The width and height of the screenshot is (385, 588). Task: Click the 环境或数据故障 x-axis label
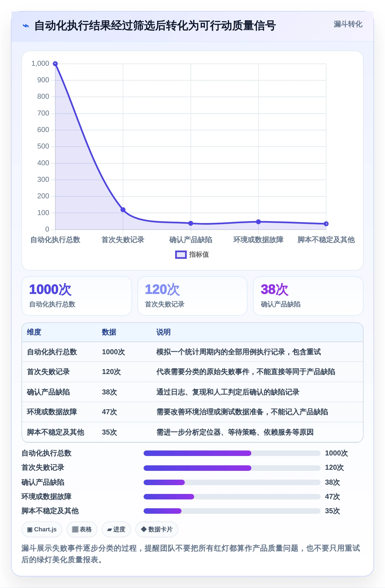click(x=258, y=240)
